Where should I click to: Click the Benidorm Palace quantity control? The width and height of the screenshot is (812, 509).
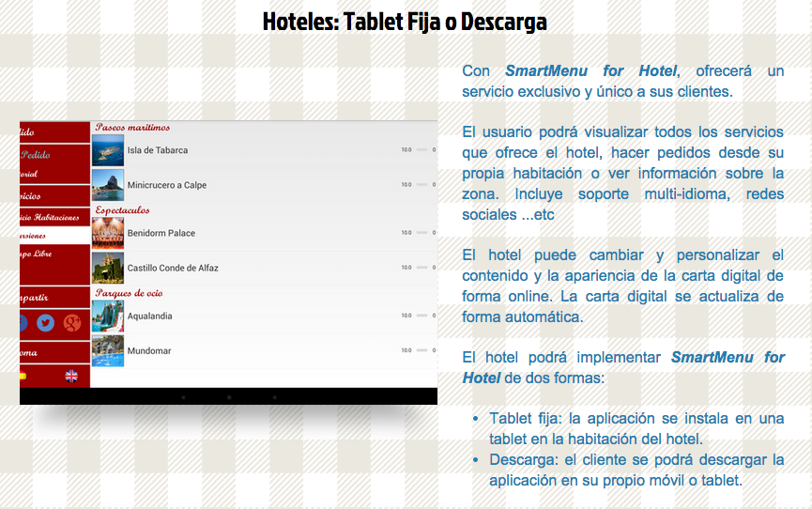point(421,233)
